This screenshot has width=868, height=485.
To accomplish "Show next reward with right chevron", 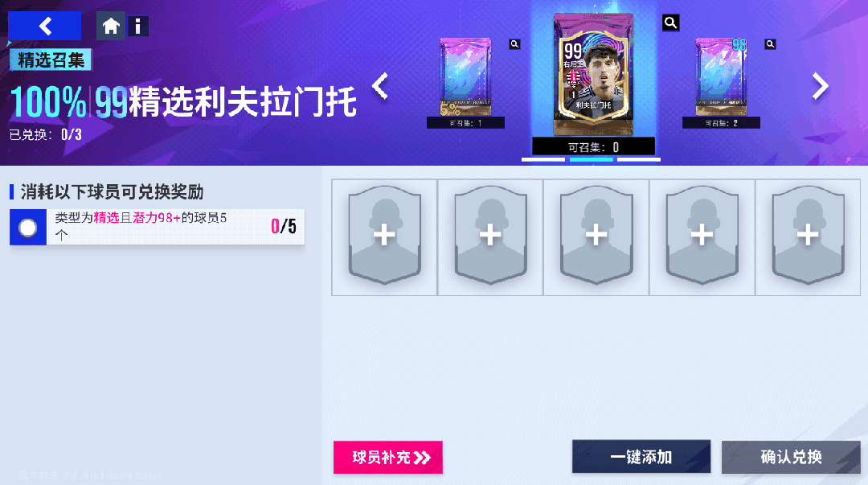I will click(x=821, y=87).
